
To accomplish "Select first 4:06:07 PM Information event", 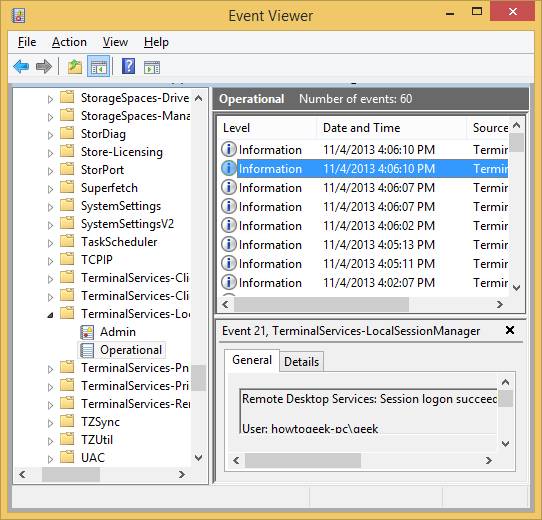I will click(364, 188).
